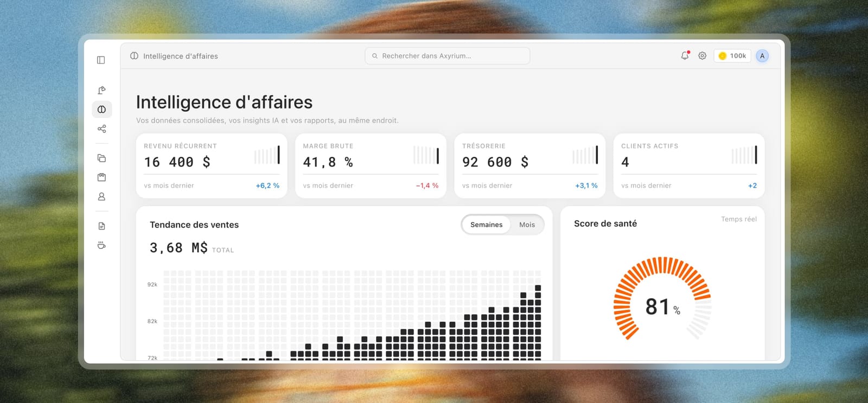Click the tallest last column in sales chart

(538, 322)
